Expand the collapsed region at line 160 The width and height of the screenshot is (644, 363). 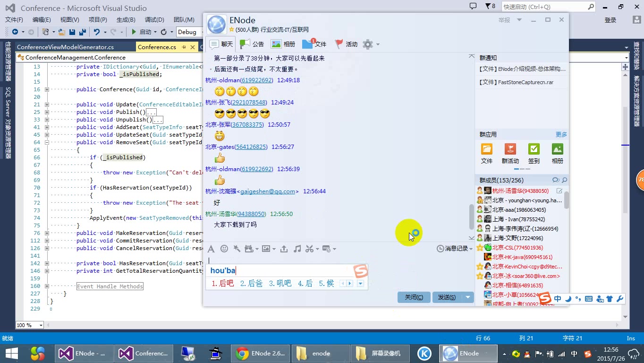tap(47, 286)
